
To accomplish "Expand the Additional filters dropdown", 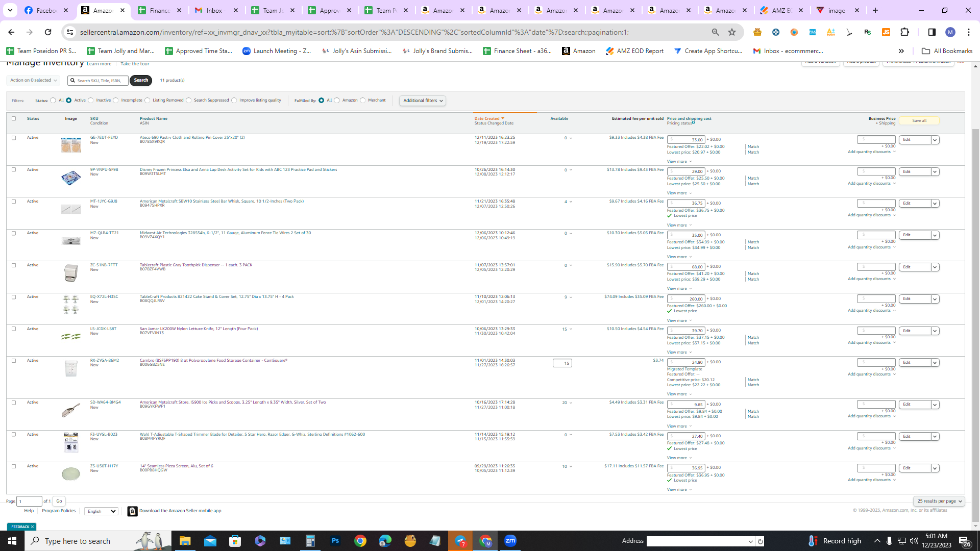I will tap(423, 101).
